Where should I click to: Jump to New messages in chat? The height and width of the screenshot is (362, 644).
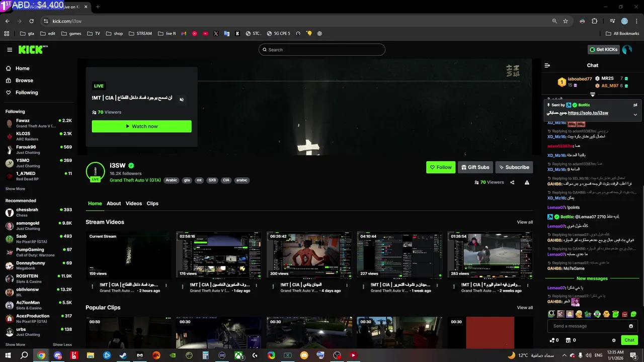592,279
